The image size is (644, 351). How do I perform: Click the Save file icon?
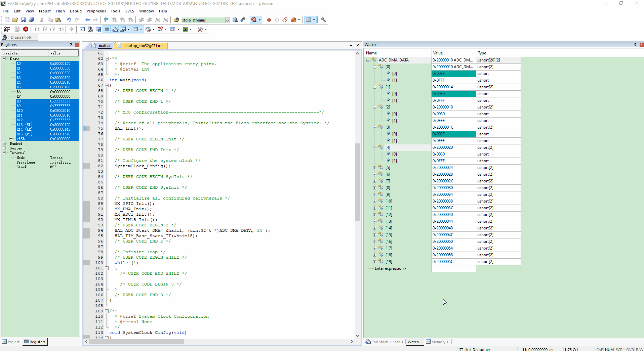23,20
